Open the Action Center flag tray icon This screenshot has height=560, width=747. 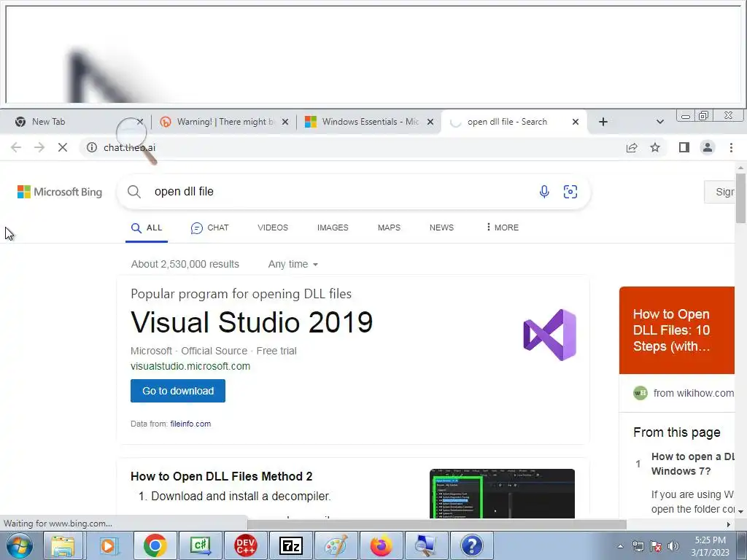point(656,546)
